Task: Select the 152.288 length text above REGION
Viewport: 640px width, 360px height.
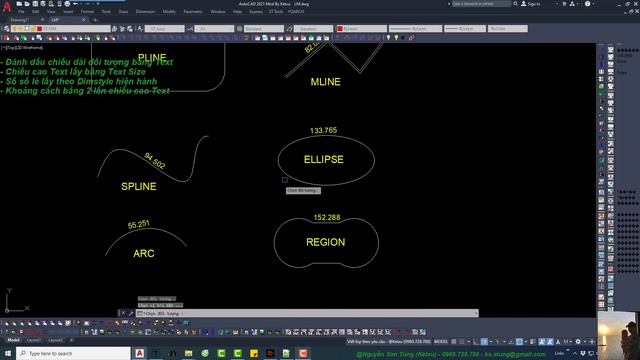Action: tap(327, 218)
